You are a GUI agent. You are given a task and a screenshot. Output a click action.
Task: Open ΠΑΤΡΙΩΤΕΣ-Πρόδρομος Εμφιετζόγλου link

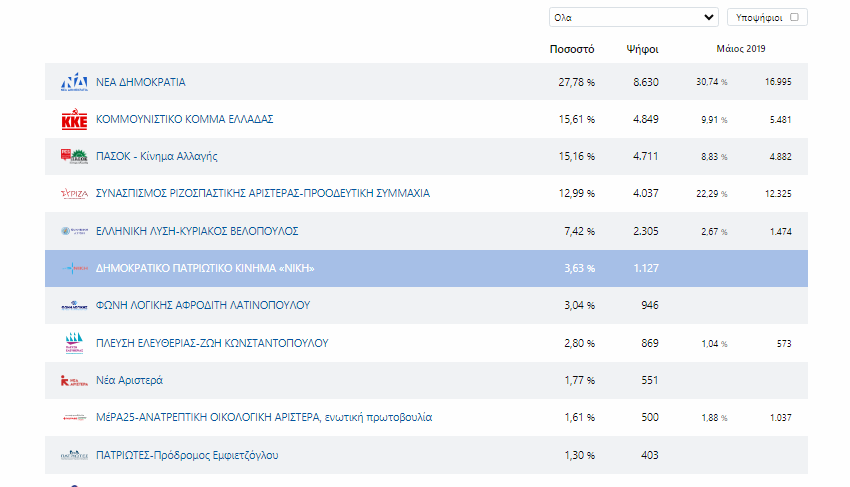187,455
